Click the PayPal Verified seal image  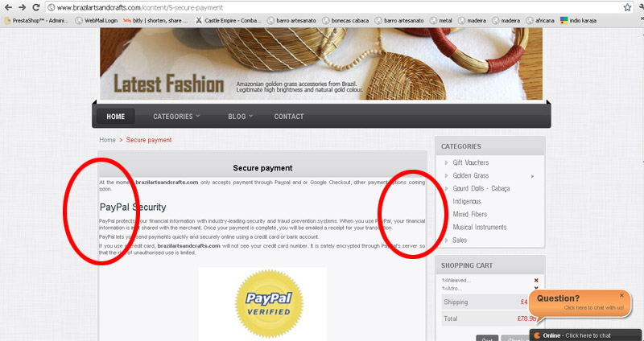point(269,304)
